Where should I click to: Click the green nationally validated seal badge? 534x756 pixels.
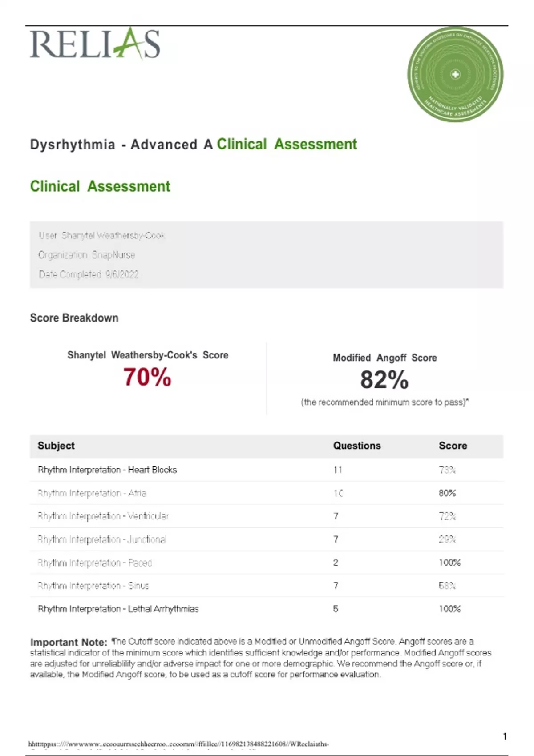[x=455, y=74]
